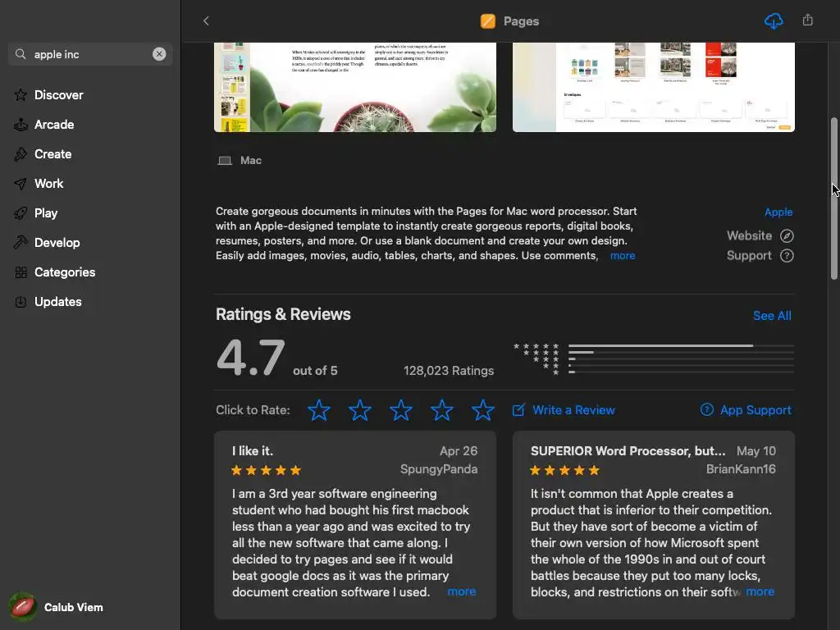Click the cloud download icon for Pages
Screen dimensions: 840x630
(x=773, y=21)
